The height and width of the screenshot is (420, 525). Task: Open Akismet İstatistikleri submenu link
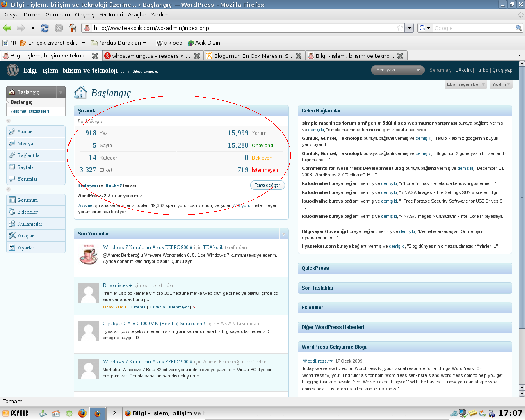click(x=30, y=111)
